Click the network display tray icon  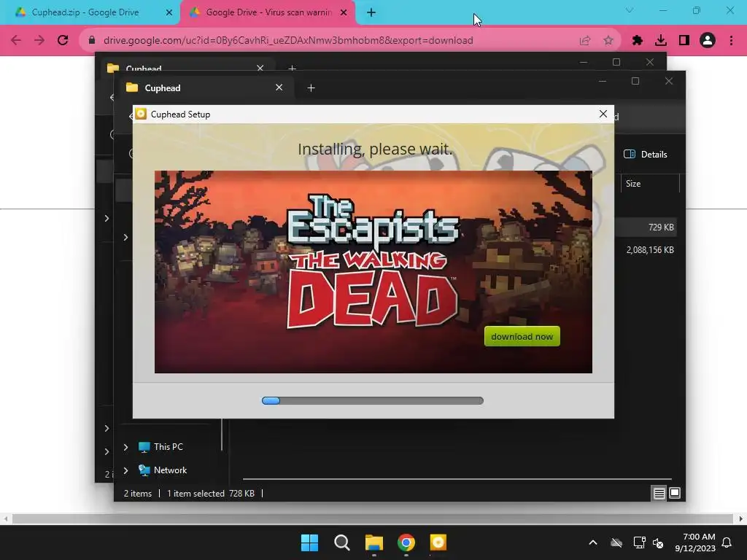point(639,542)
